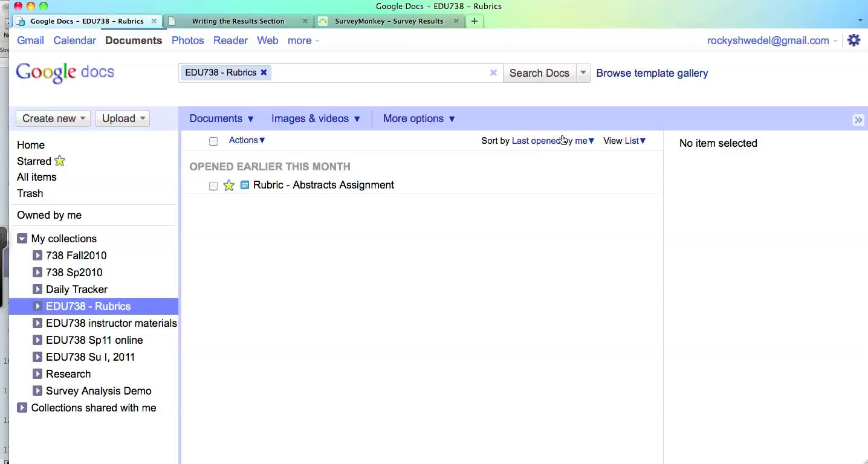Image resolution: width=868 pixels, height=464 pixels.
Task: Show All items in the sidebar
Action: point(37,177)
